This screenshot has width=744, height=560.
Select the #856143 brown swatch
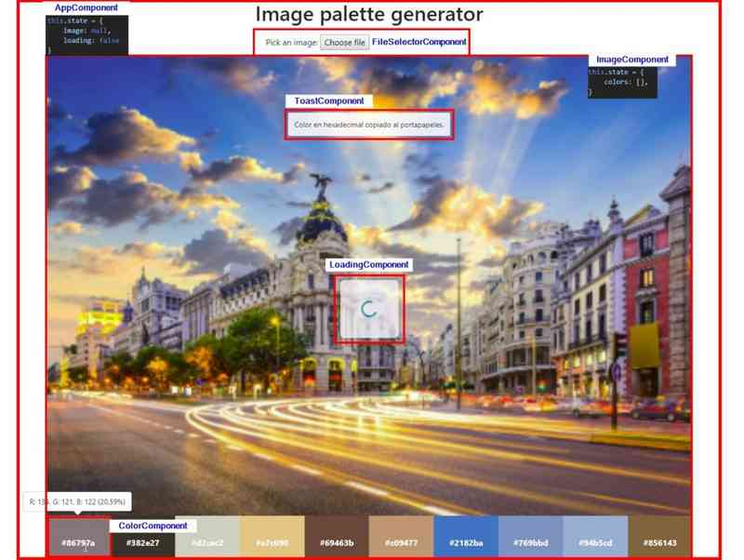(x=659, y=537)
